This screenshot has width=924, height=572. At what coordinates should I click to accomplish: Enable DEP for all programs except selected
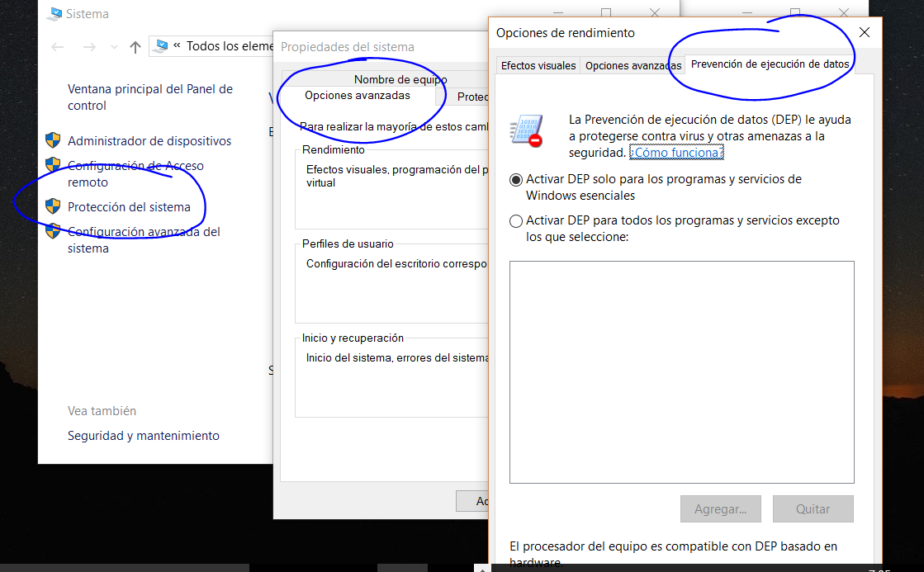click(x=516, y=221)
